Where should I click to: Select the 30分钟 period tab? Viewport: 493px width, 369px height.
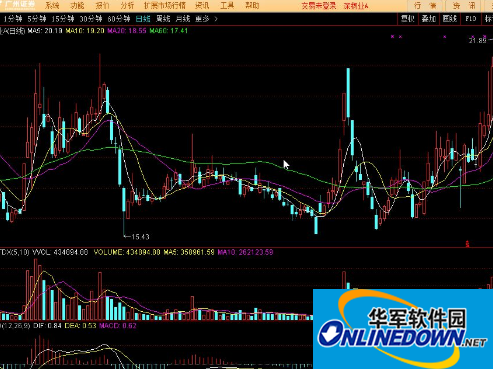pyautogui.click(x=91, y=19)
